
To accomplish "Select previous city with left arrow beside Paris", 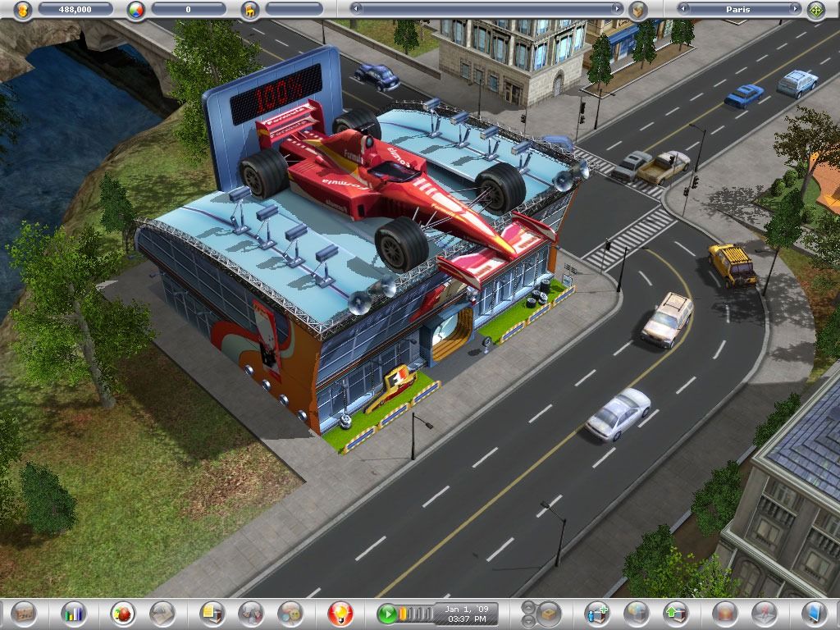I will [683, 9].
